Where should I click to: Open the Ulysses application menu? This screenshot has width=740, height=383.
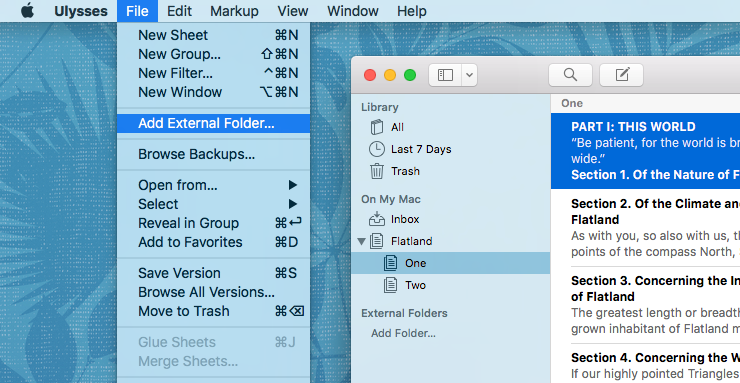(x=81, y=11)
